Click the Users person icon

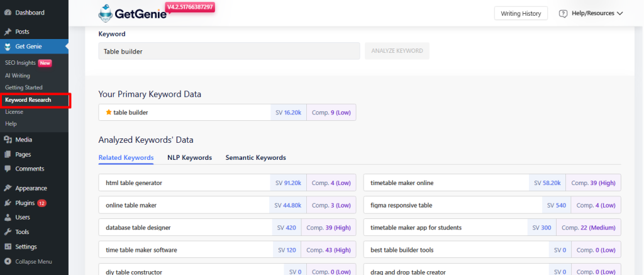click(x=8, y=218)
